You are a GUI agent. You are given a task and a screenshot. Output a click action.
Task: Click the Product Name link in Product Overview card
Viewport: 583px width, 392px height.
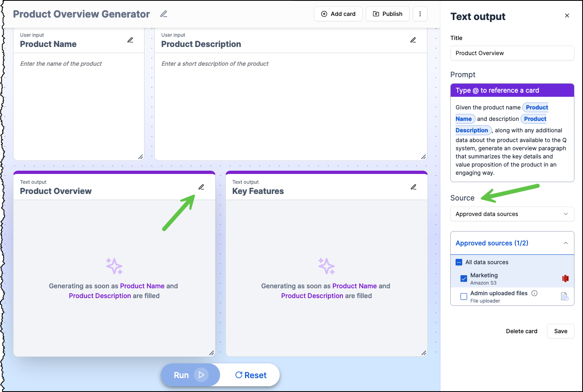(142, 286)
